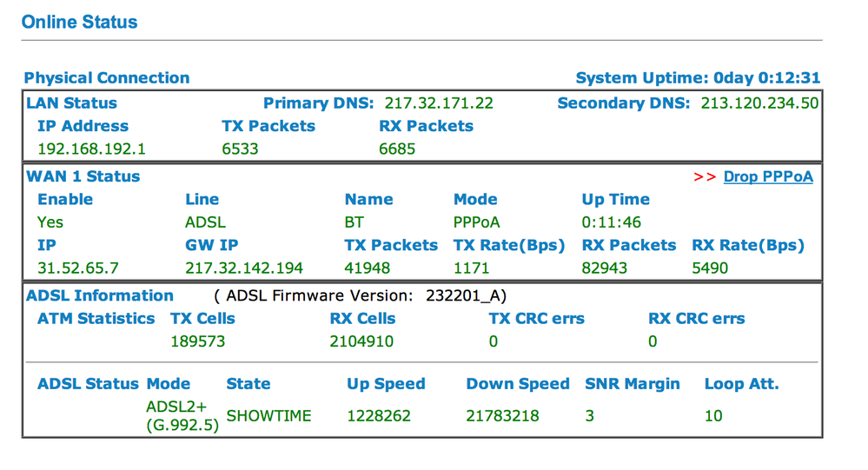
Task: Click the Mode value PPPoA
Action: [x=477, y=222]
